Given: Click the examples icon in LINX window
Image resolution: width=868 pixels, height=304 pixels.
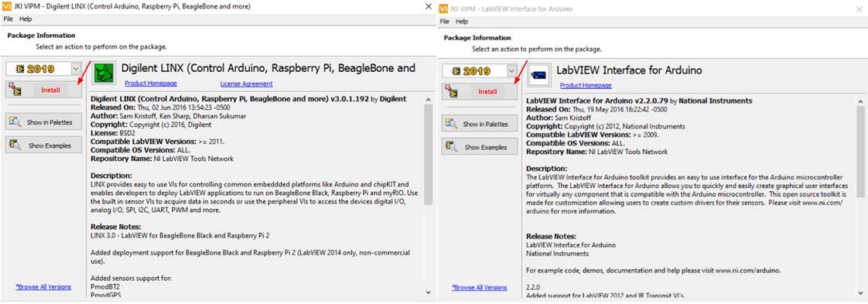Looking at the screenshot, I should coord(15,145).
